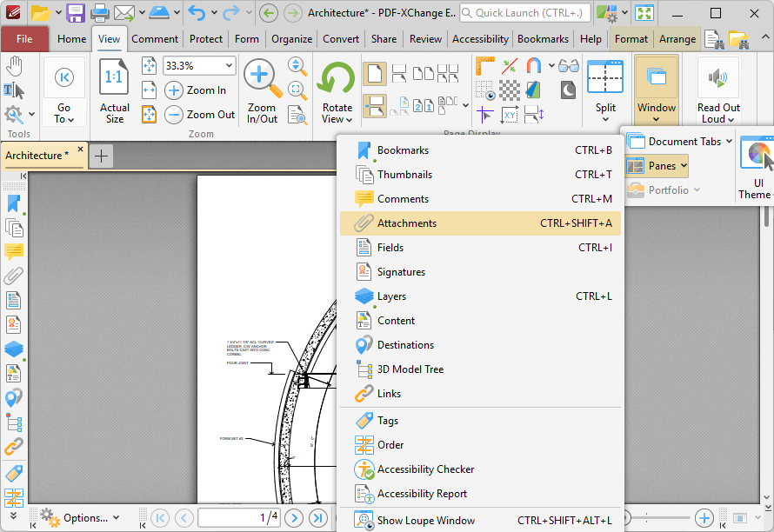Toggle night mode moon icon
Image resolution: width=774 pixels, height=532 pixels.
coord(568,90)
